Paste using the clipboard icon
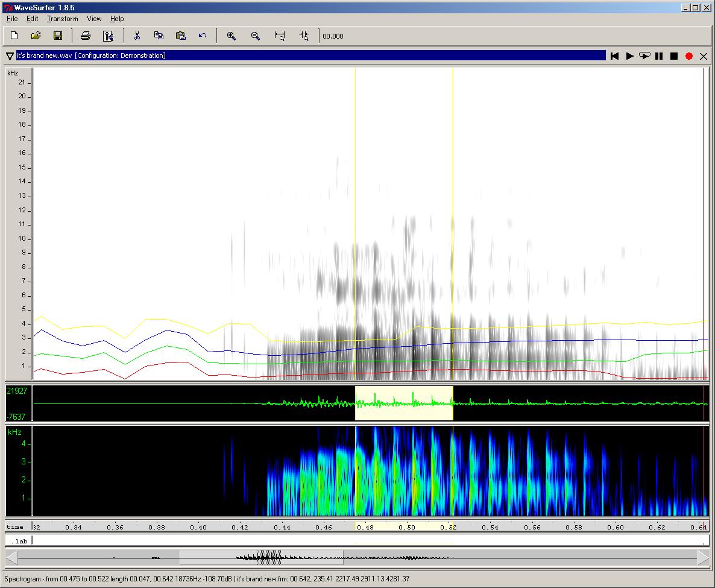Image resolution: width=715 pixels, height=588 pixels. coord(180,36)
